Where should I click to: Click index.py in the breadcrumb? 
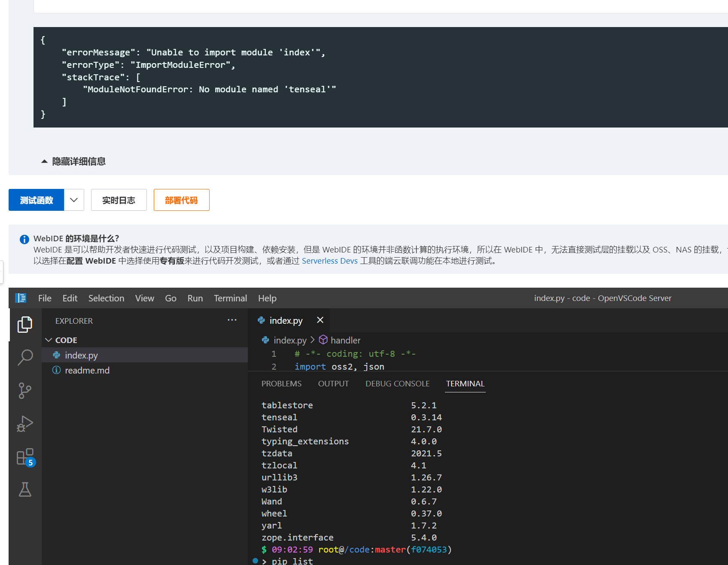coord(290,340)
